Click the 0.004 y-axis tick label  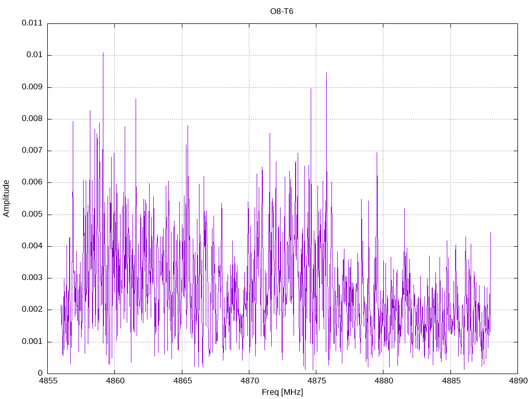[x=32, y=246]
